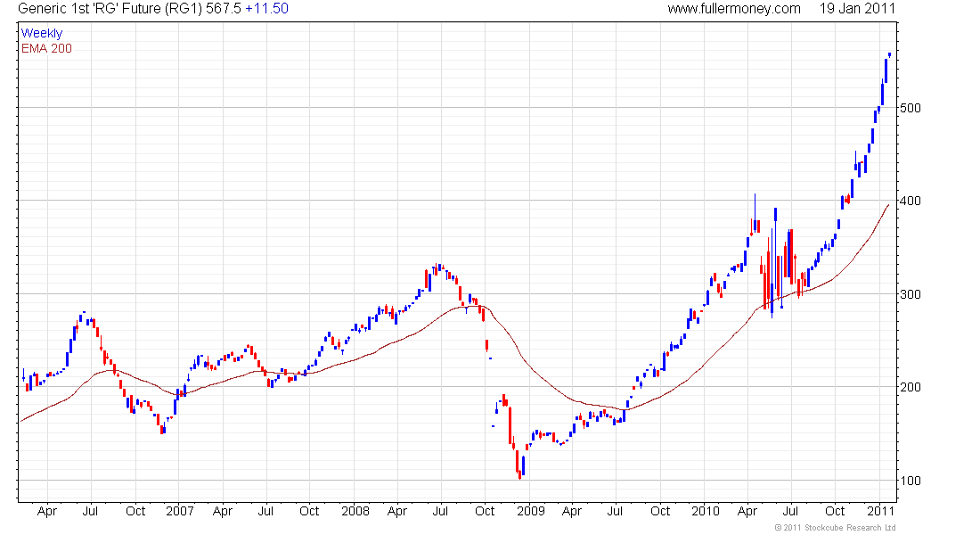Click the chart title "Generic 1st 'RG' Future (RG1)"
Screen dimensions: 980x535
point(110,9)
